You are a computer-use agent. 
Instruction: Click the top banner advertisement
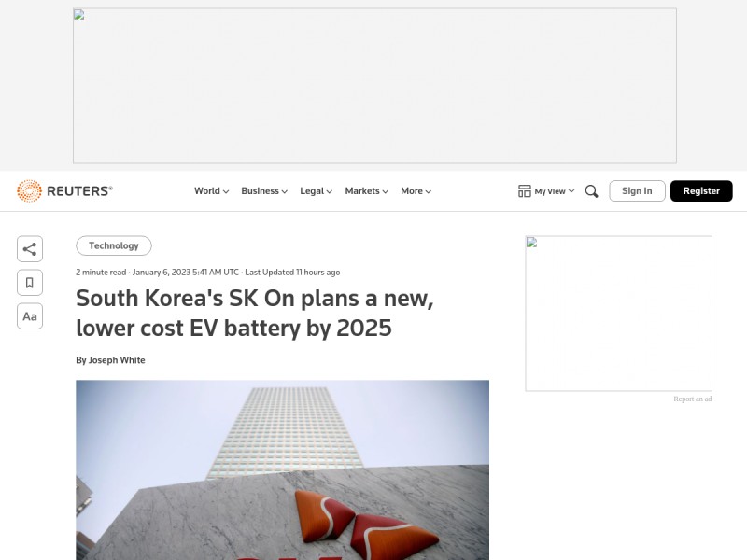click(x=374, y=86)
